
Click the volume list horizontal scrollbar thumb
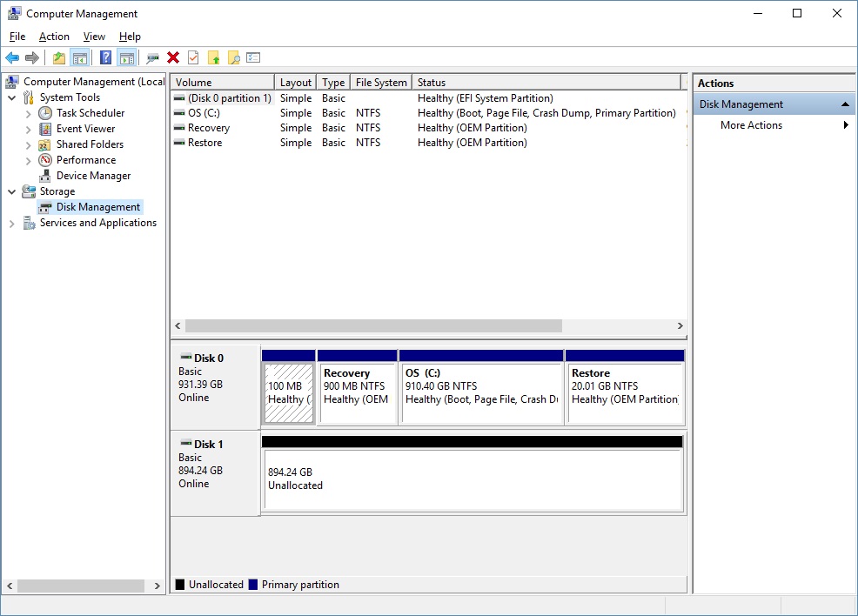373,326
